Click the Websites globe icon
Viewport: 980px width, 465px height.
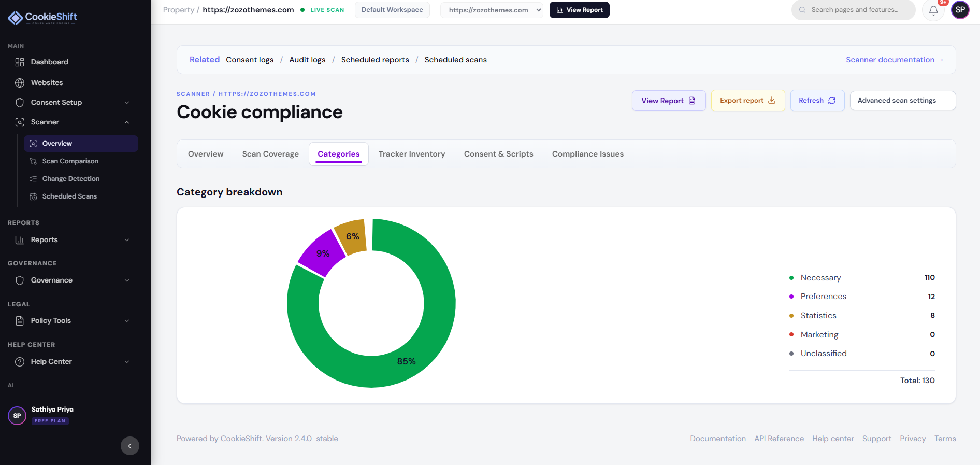[x=20, y=83]
